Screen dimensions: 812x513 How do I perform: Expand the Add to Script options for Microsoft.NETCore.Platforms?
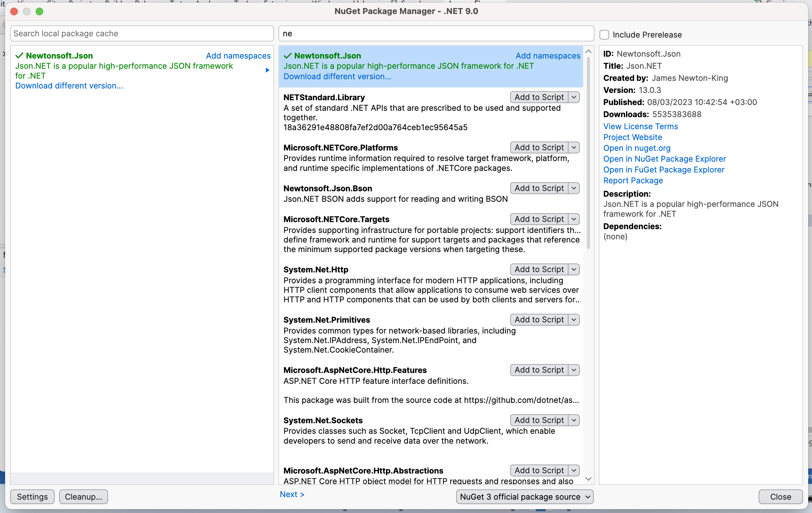coord(574,147)
